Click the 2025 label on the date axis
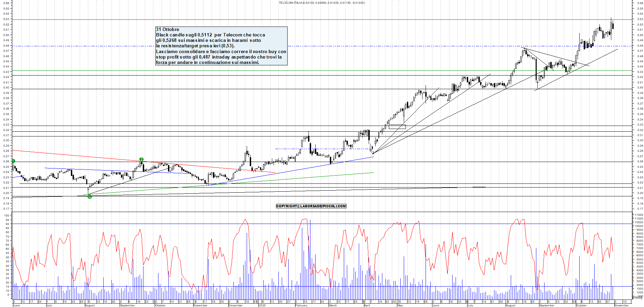The height and width of the screenshot is (307, 644). 262,306
